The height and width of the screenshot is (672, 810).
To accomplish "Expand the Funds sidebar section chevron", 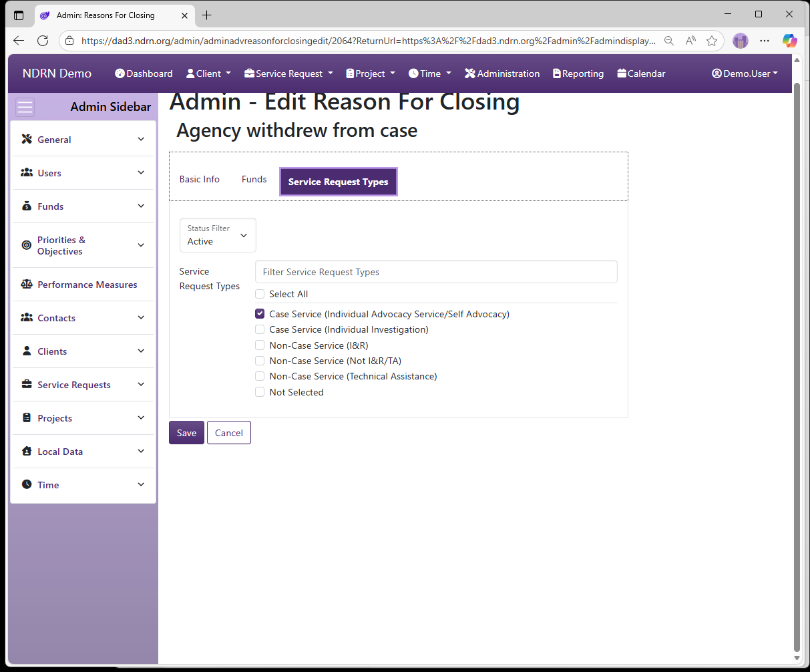I will tap(141, 206).
